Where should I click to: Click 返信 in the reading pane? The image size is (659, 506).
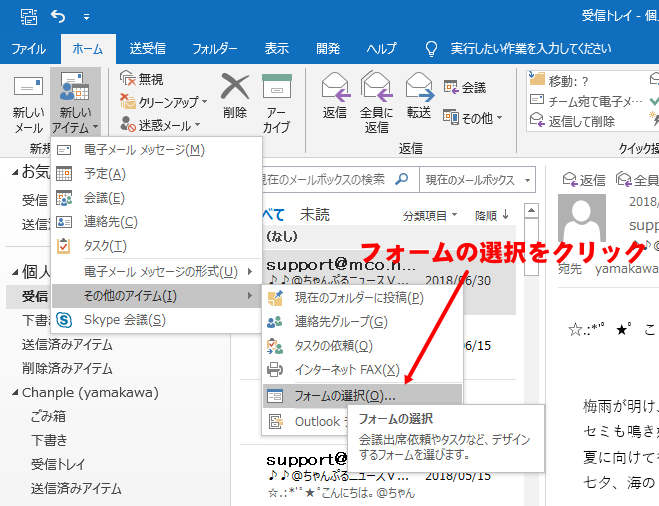tap(584, 180)
